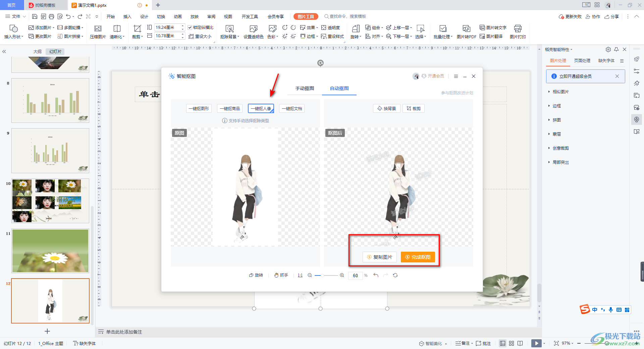Click the Open Membership link in dialog
The height and width of the screenshot is (349, 644).
tap(436, 76)
